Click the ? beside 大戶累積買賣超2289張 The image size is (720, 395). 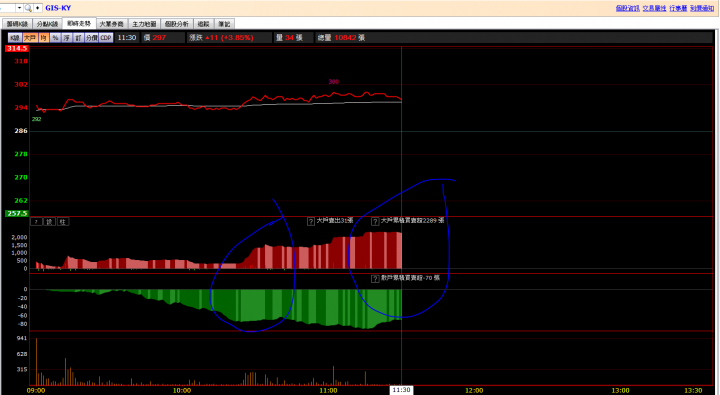[x=375, y=221]
